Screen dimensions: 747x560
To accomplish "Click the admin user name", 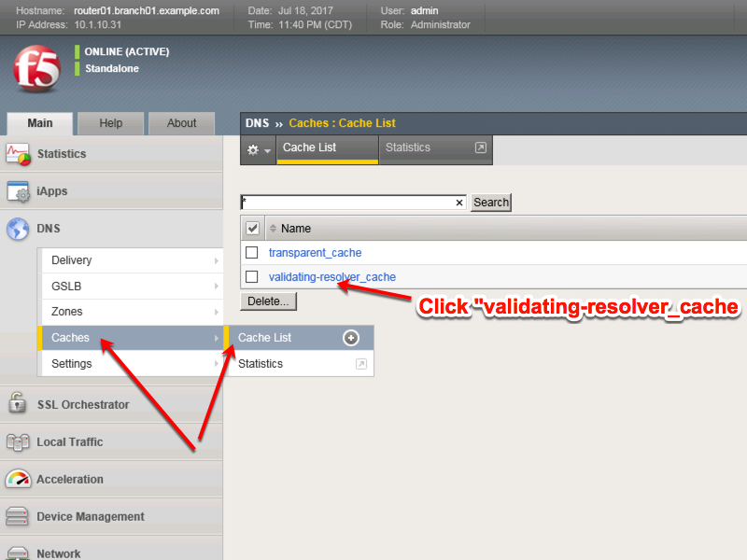I will tap(424, 10).
